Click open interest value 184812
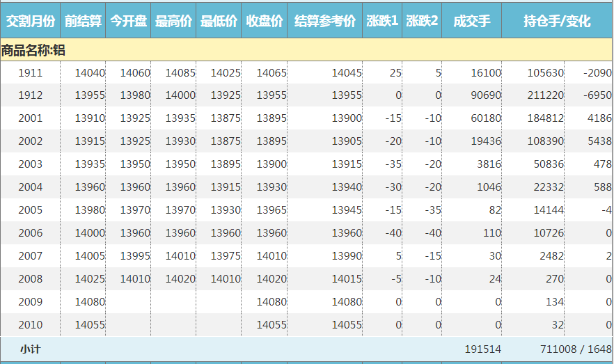Screen dimensions: 614x364 (546, 118)
